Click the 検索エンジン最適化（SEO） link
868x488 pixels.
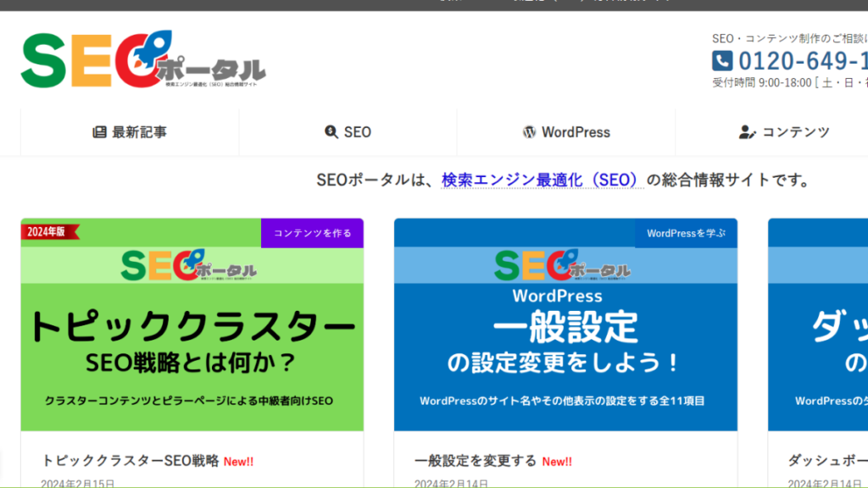point(540,180)
